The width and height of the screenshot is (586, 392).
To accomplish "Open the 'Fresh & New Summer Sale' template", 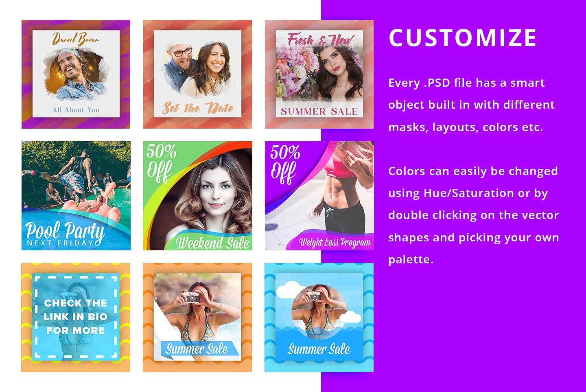I will coord(319,74).
